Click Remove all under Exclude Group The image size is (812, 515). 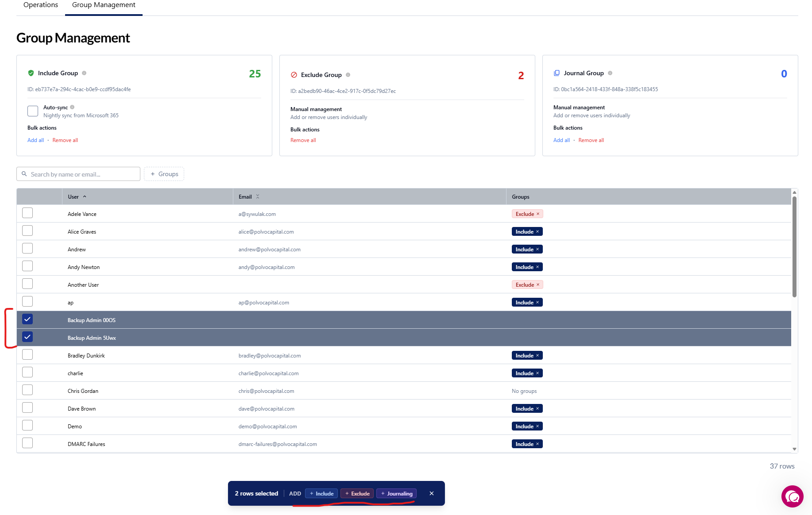point(303,140)
